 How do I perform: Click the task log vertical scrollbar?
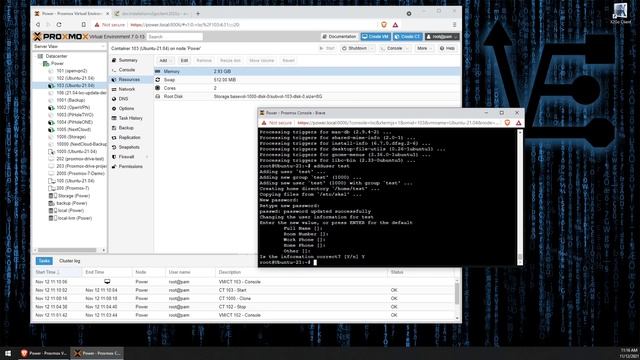click(x=457, y=294)
